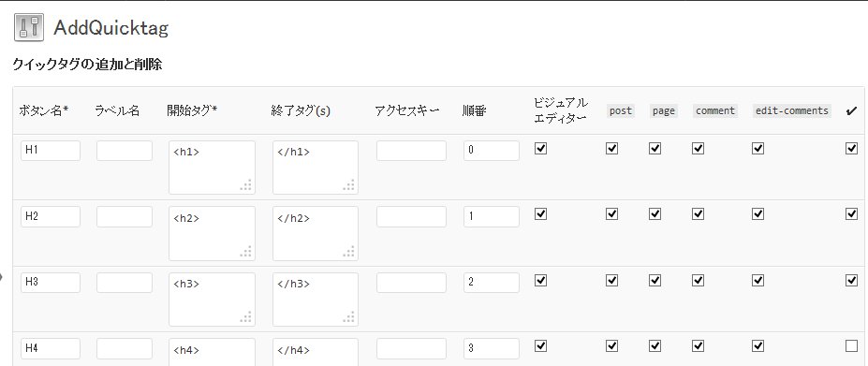Viewport: 868px width, 366px height.
Task: Click resize grip of the <h1> start tag box
Action: tap(245, 185)
